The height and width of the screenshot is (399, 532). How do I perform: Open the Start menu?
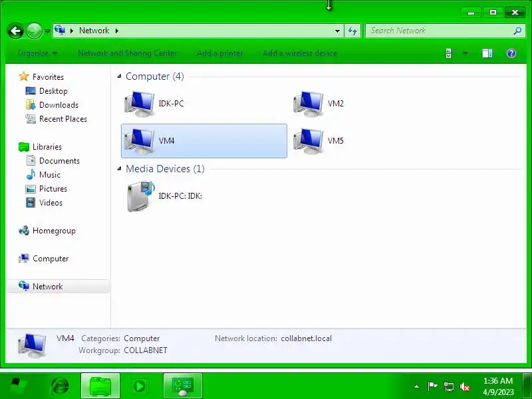(17, 386)
